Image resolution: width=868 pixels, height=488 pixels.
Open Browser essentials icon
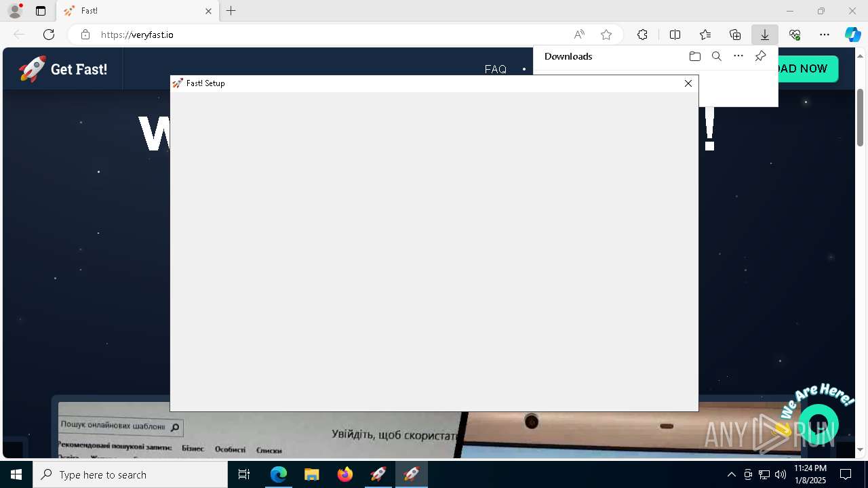pos(795,35)
